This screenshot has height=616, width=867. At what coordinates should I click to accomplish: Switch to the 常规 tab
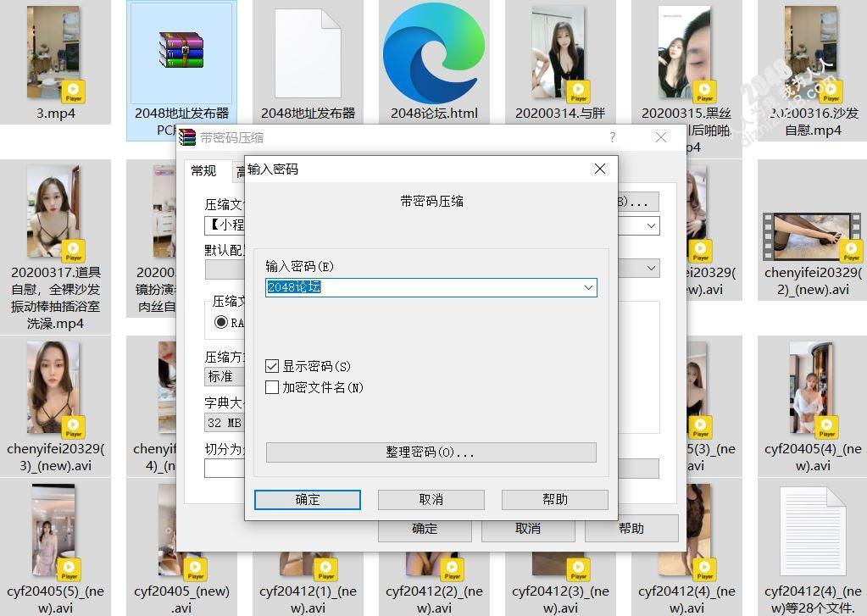pos(203,171)
